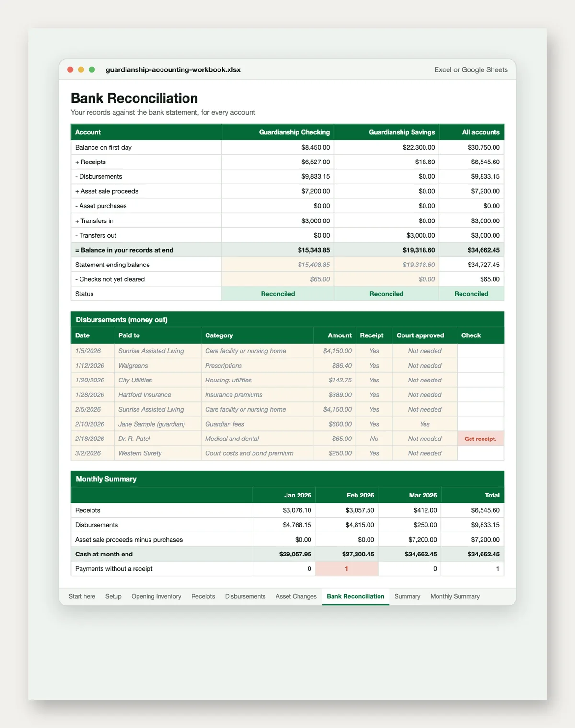Click the Guardianship Checking column header

pos(278,132)
